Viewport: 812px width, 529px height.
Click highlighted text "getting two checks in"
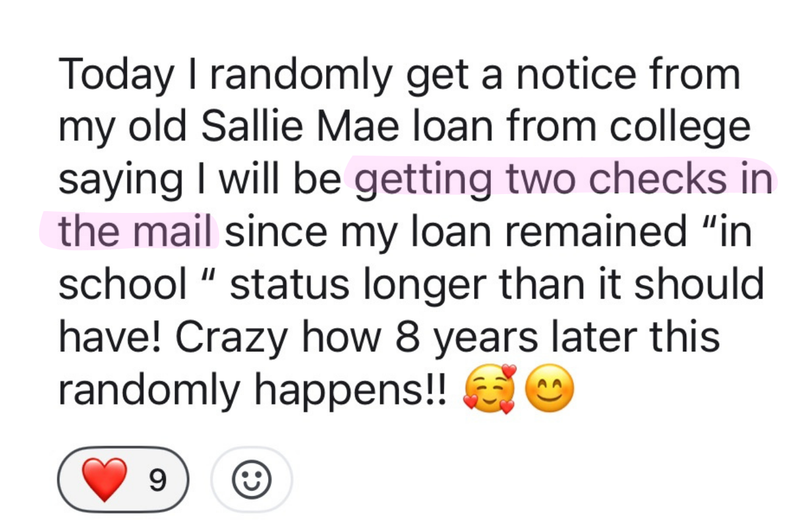click(562, 180)
